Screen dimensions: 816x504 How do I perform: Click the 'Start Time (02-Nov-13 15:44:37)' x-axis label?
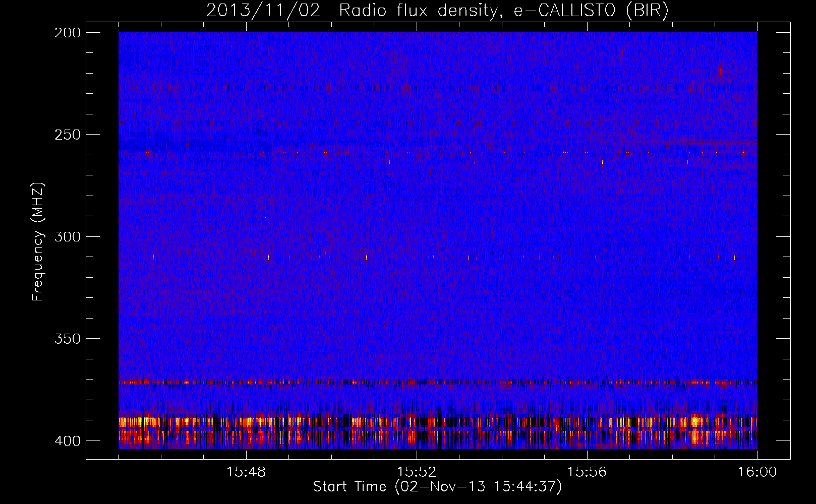437,487
